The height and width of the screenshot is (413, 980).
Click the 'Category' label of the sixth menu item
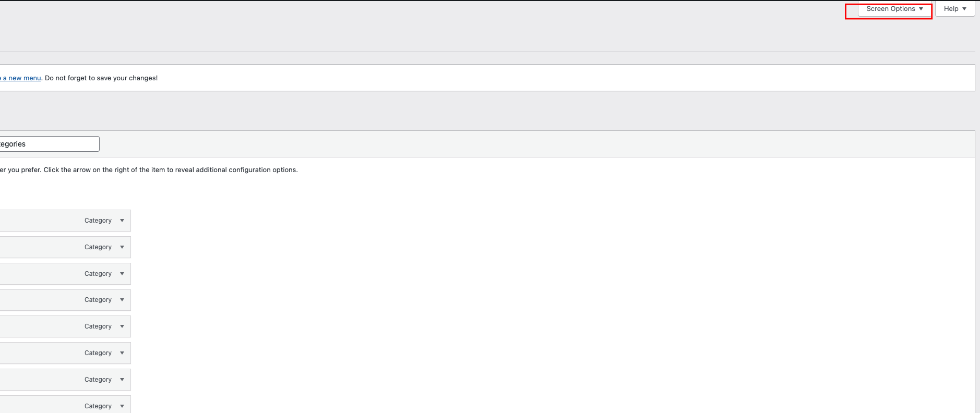98,353
